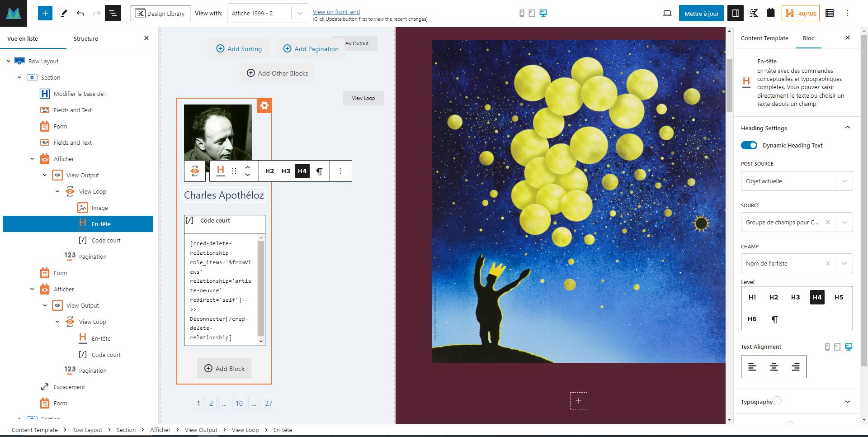Choose paragraph tag in block toolbar
Viewport: 868px width, 437px height.
319,171
